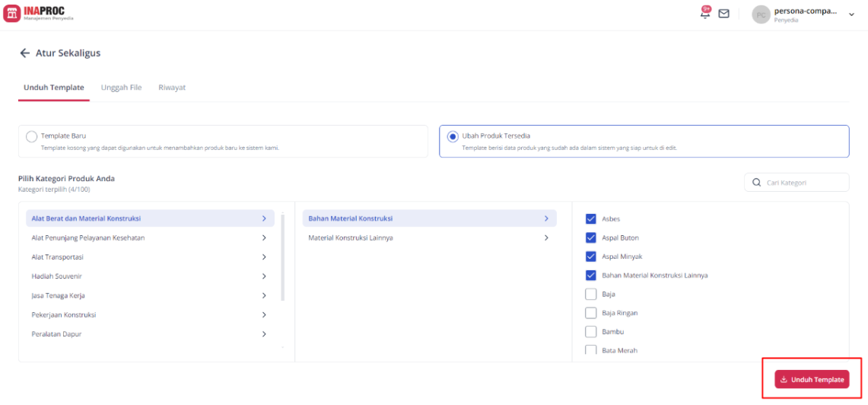Click the Atur Sekaligus page title
Screen dimensions: 868x405
pos(68,53)
